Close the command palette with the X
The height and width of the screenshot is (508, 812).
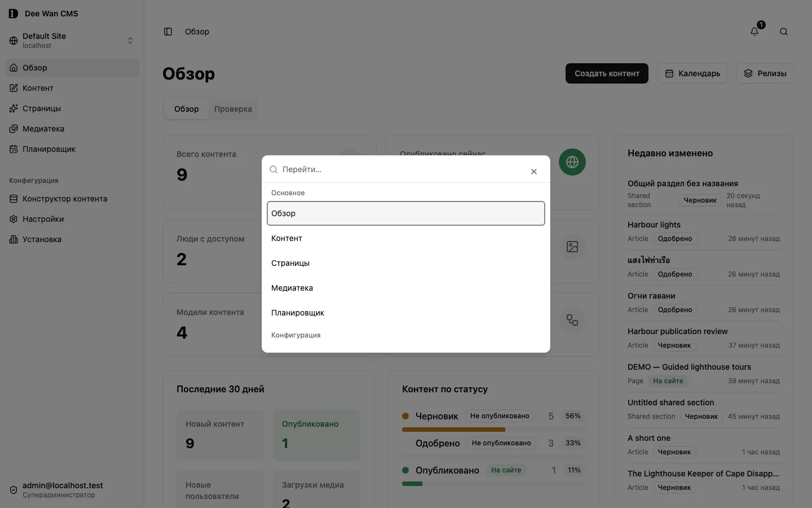click(x=534, y=172)
